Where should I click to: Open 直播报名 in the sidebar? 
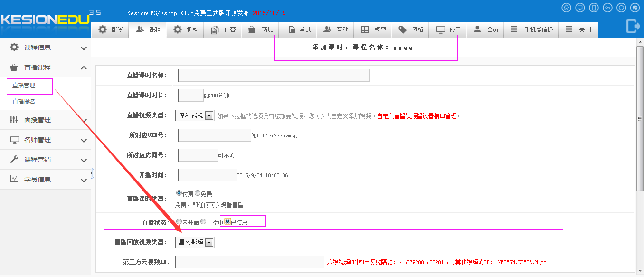click(24, 101)
